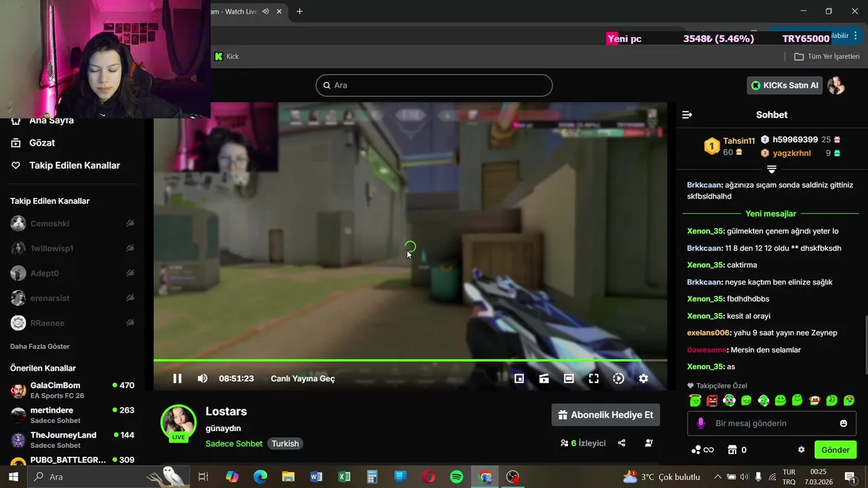Open the profile avatar menu
This screenshot has height=488, width=868.
pos(836,85)
